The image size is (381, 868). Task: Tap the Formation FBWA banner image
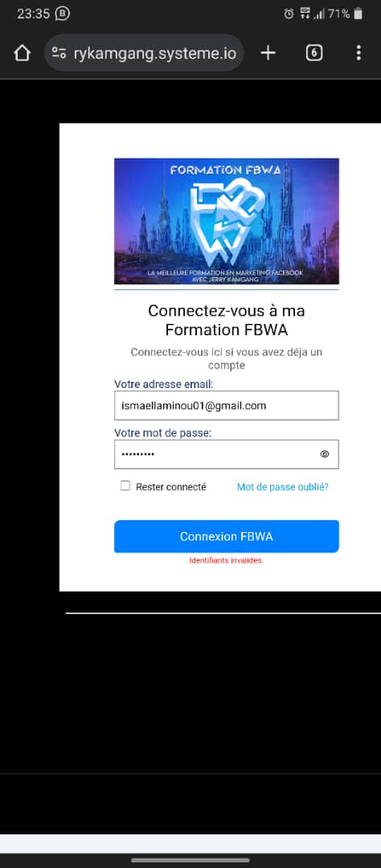click(227, 222)
